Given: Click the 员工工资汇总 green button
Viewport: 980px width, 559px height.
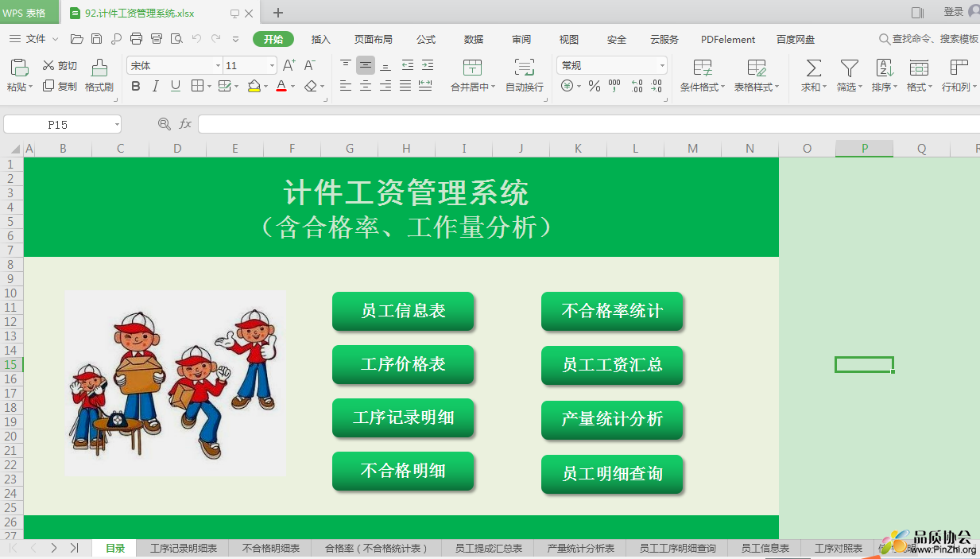Looking at the screenshot, I should [x=612, y=365].
